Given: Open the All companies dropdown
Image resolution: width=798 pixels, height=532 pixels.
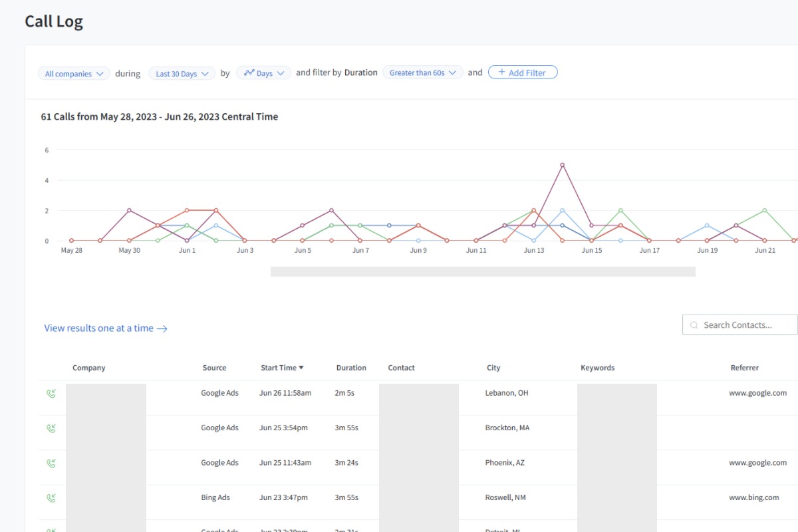Looking at the screenshot, I should 74,73.
